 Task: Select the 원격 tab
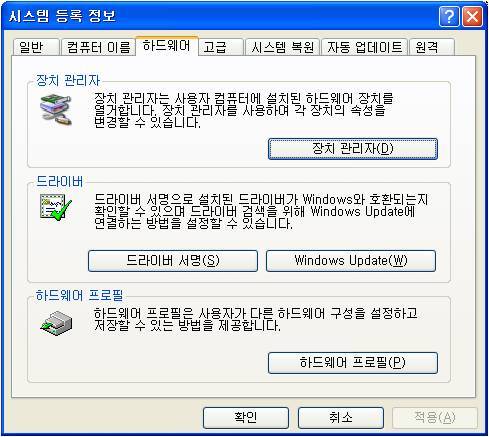[432, 47]
